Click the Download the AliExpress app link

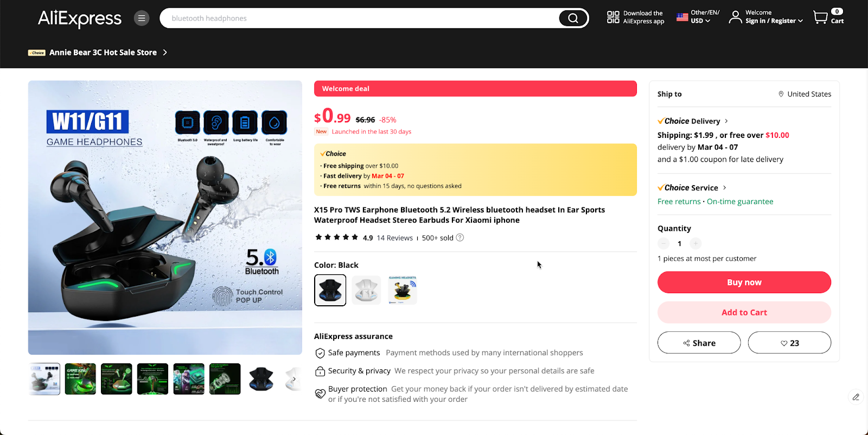click(x=643, y=17)
